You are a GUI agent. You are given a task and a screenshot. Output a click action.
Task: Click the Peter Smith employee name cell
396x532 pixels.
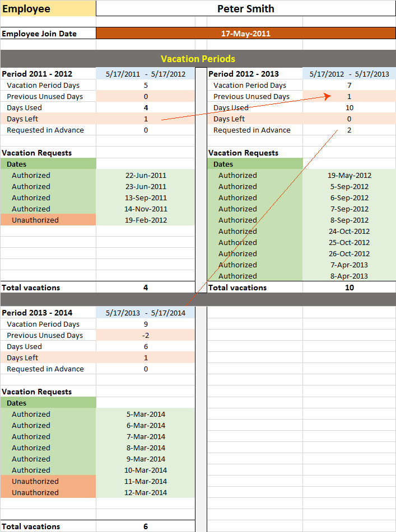[x=245, y=8]
